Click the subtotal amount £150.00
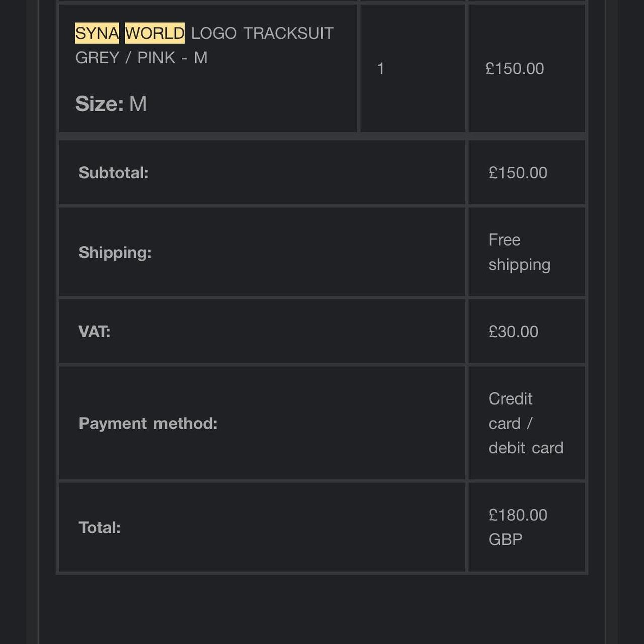 point(518,173)
